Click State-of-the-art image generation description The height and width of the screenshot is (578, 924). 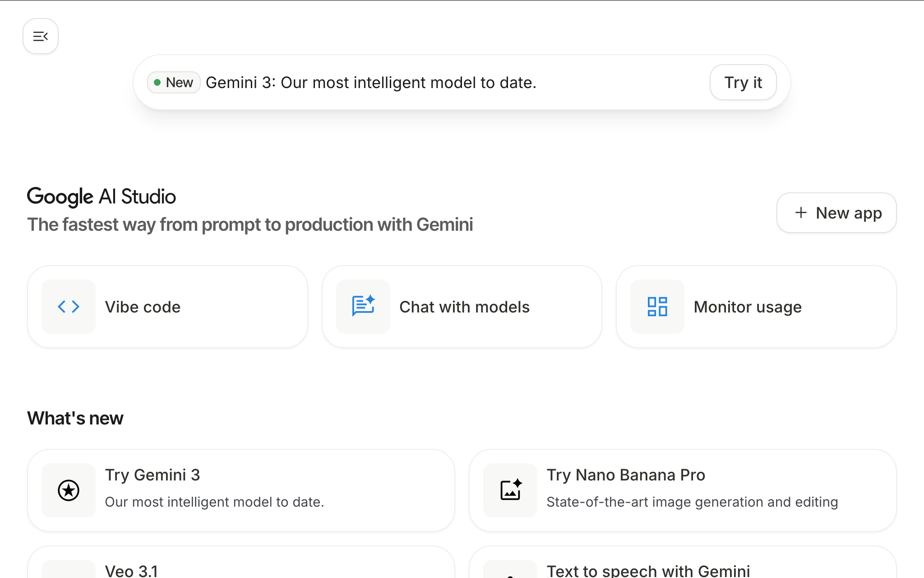tap(692, 502)
